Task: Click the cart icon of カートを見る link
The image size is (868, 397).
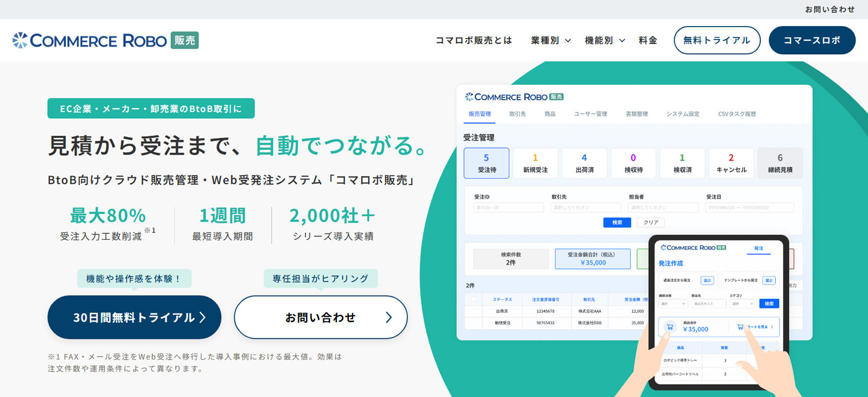Action: pos(741,327)
